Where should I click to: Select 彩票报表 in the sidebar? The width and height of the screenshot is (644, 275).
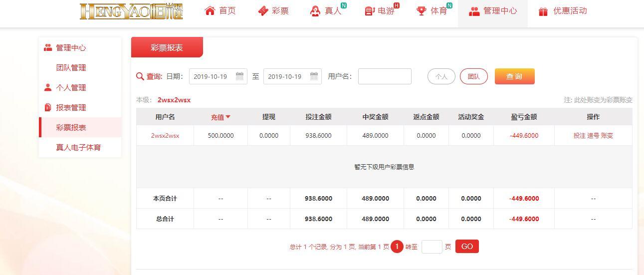[71, 127]
